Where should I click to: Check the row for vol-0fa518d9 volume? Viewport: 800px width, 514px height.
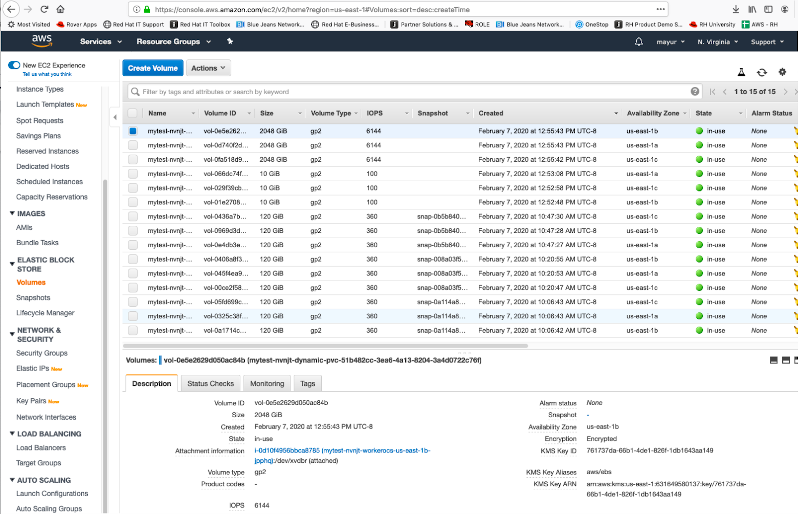pyautogui.click(x=133, y=160)
